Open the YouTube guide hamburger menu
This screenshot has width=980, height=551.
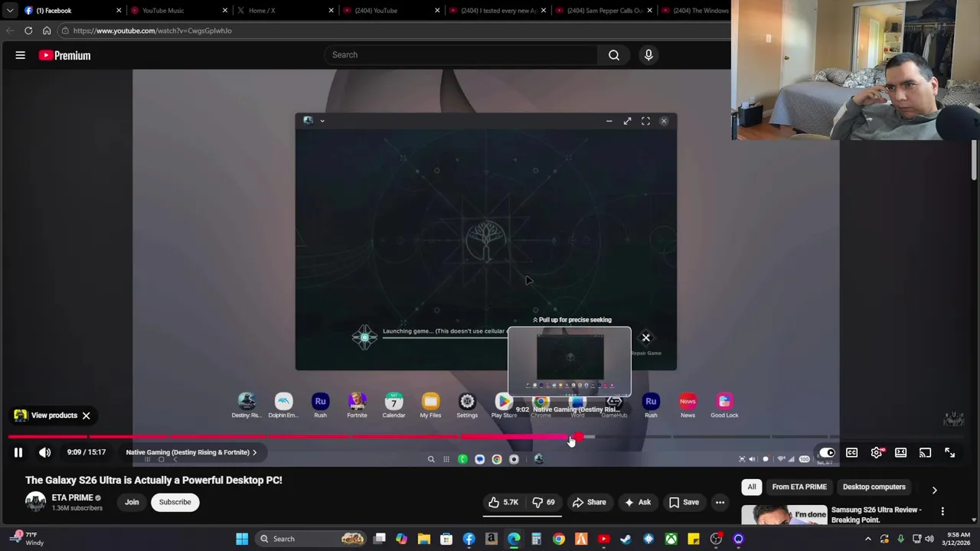click(x=21, y=55)
